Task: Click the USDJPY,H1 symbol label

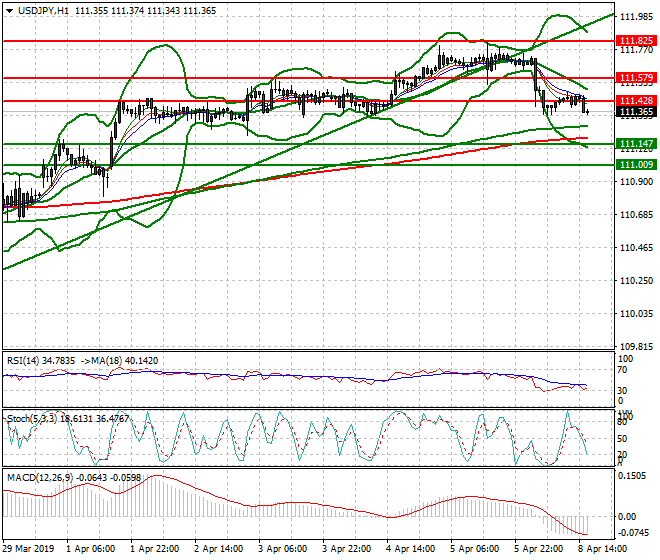Action: pyautogui.click(x=43, y=11)
